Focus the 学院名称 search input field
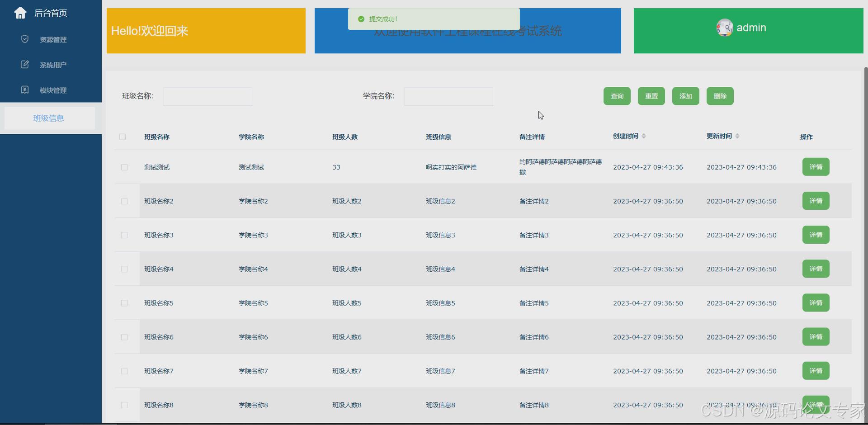This screenshot has height=425, width=868. tap(448, 96)
